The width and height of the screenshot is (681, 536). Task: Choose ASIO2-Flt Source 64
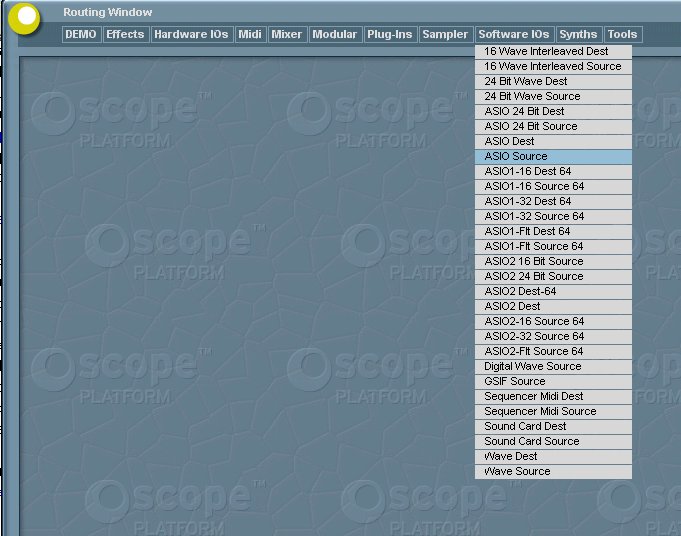[x=553, y=351]
